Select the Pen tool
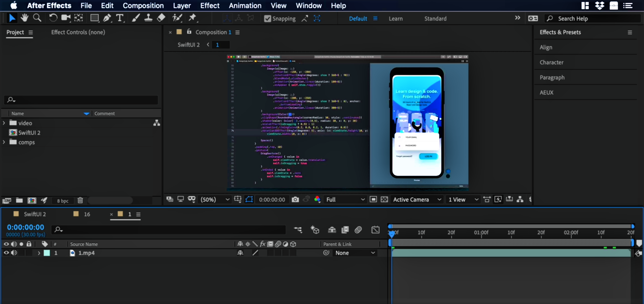The width and height of the screenshot is (644, 304). coord(107,18)
